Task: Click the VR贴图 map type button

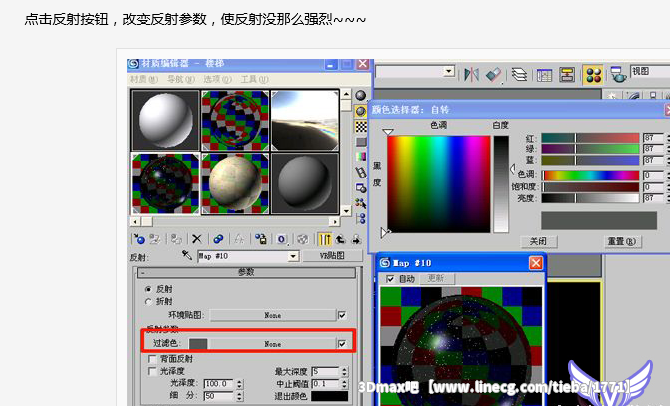Action: [332, 256]
